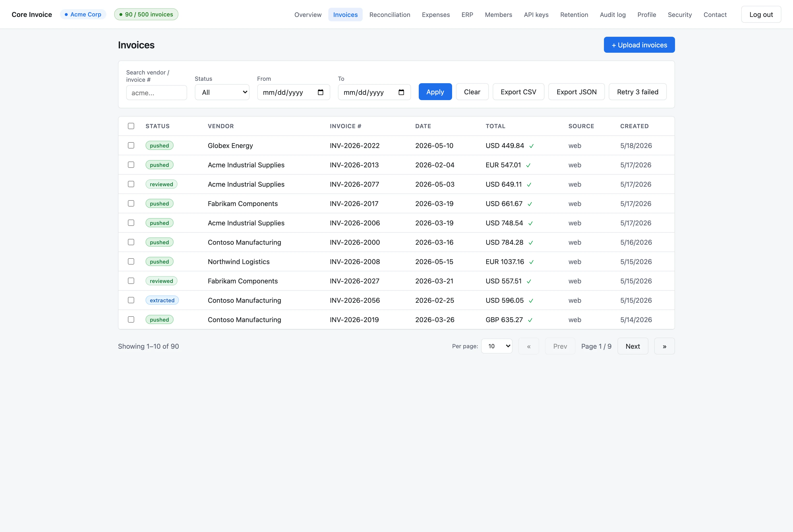The image size is (793, 532).
Task: Open the Profile tab
Action: click(x=646, y=15)
